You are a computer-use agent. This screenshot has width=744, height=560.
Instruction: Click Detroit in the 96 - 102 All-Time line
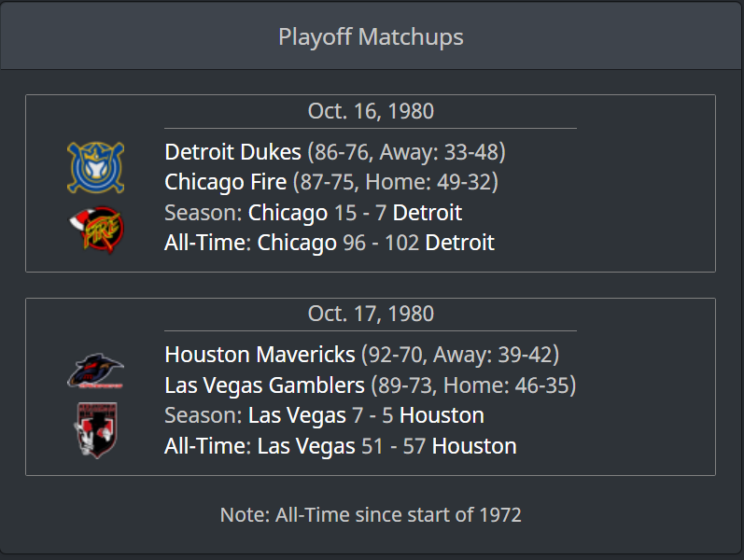click(x=459, y=243)
